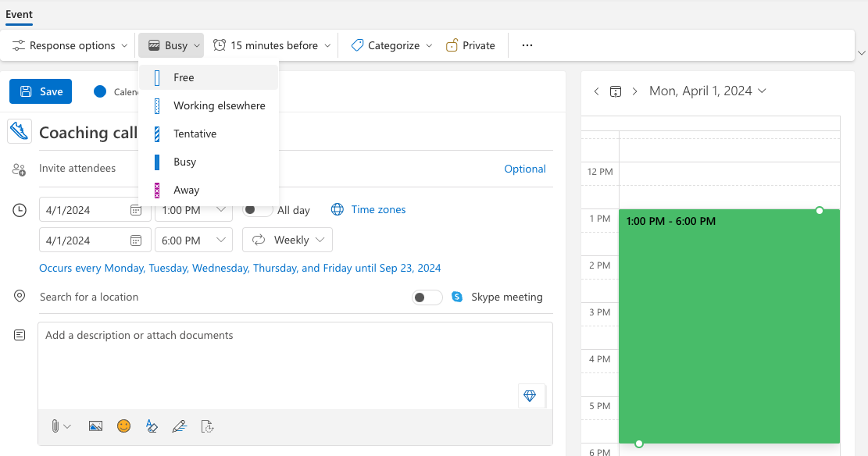Click the bottom resize handle of the event
This screenshot has width=868, height=456.
coord(639,444)
